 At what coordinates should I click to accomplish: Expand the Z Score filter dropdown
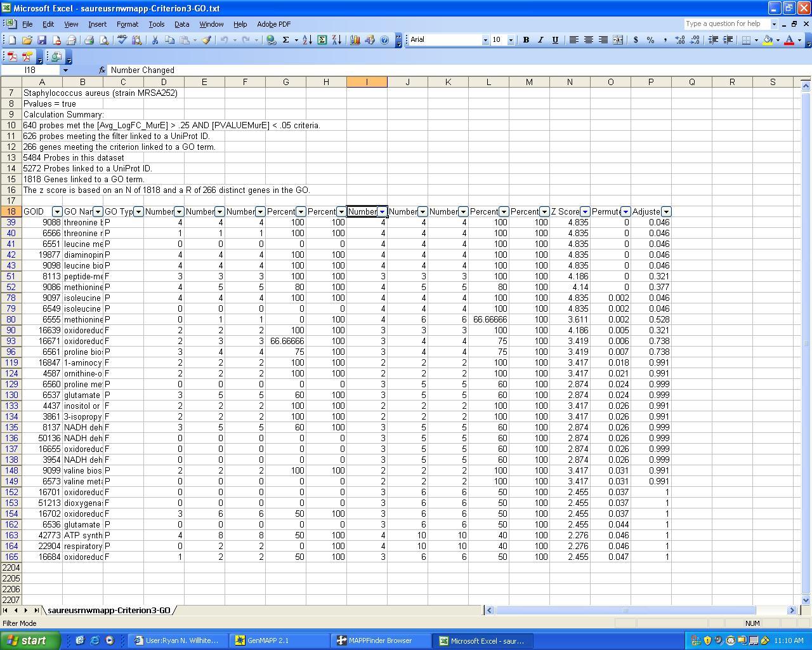[585, 211]
